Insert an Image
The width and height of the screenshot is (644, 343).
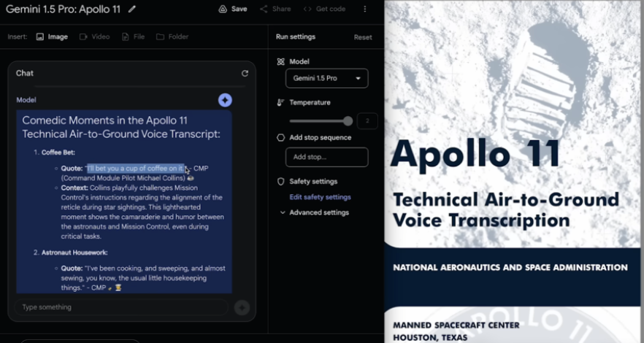tap(52, 37)
